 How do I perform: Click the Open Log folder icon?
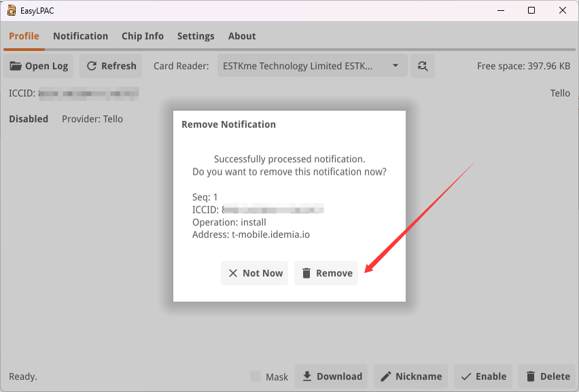[16, 66]
